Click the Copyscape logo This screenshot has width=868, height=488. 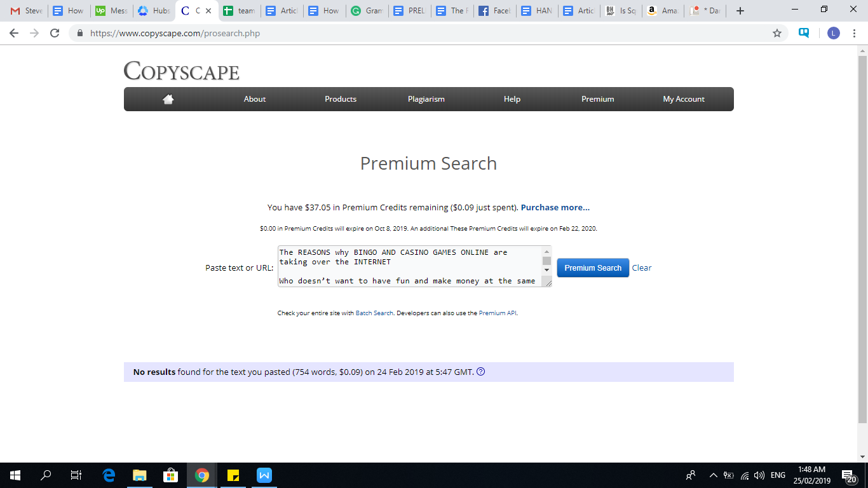coord(182,71)
